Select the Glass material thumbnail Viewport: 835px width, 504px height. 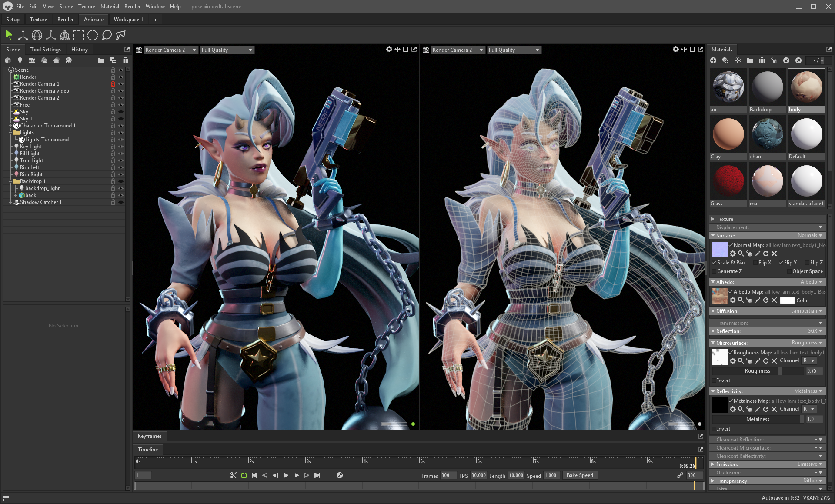[728, 181]
